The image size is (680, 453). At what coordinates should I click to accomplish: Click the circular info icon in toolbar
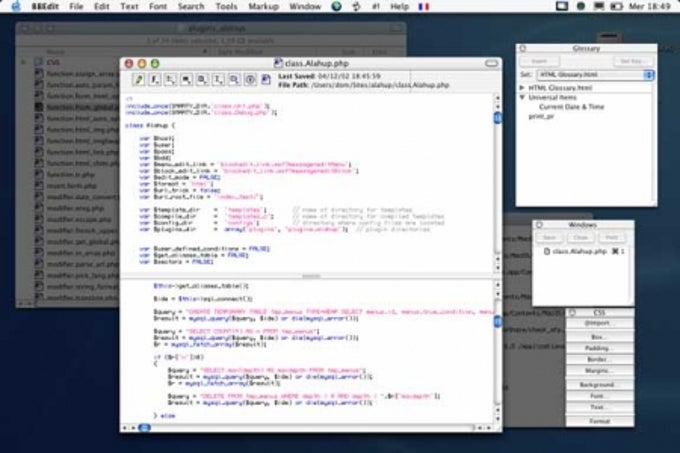[250, 80]
